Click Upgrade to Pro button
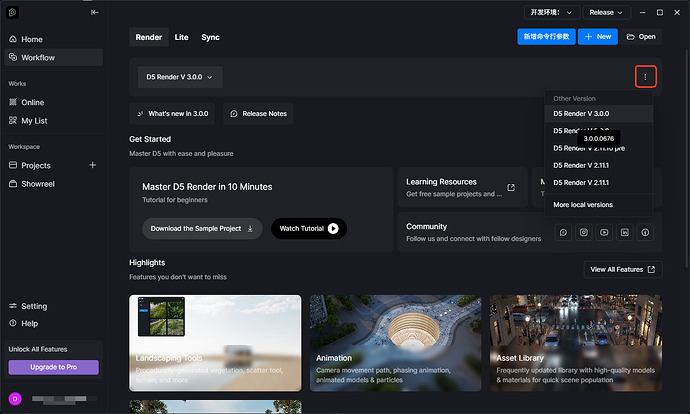The image size is (690, 414). [x=53, y=367]
